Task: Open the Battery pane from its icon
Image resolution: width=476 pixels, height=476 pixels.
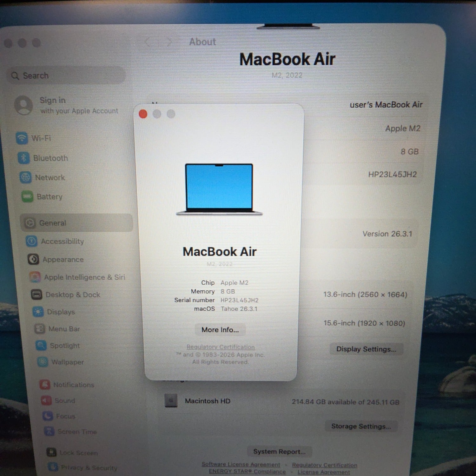Action: point(27,197)
